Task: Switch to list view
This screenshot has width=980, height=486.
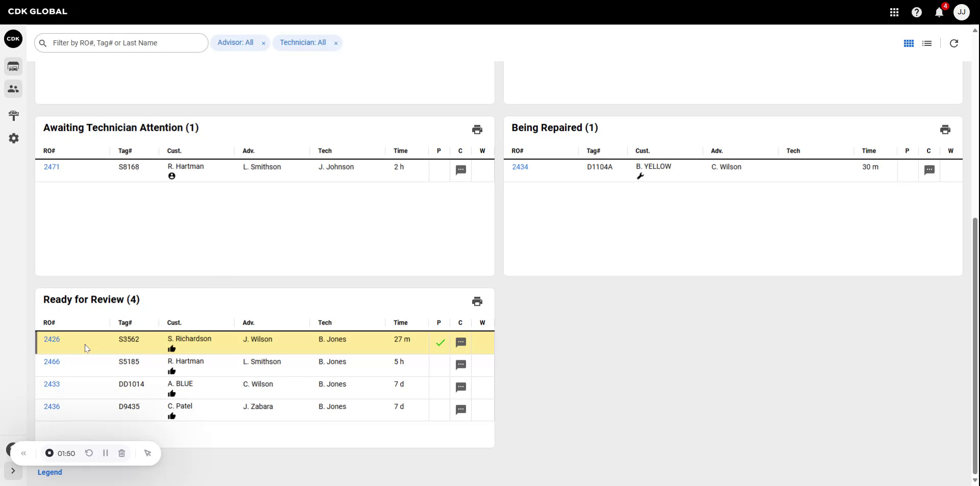Action: pyautogui.click(x=927, y=43)
